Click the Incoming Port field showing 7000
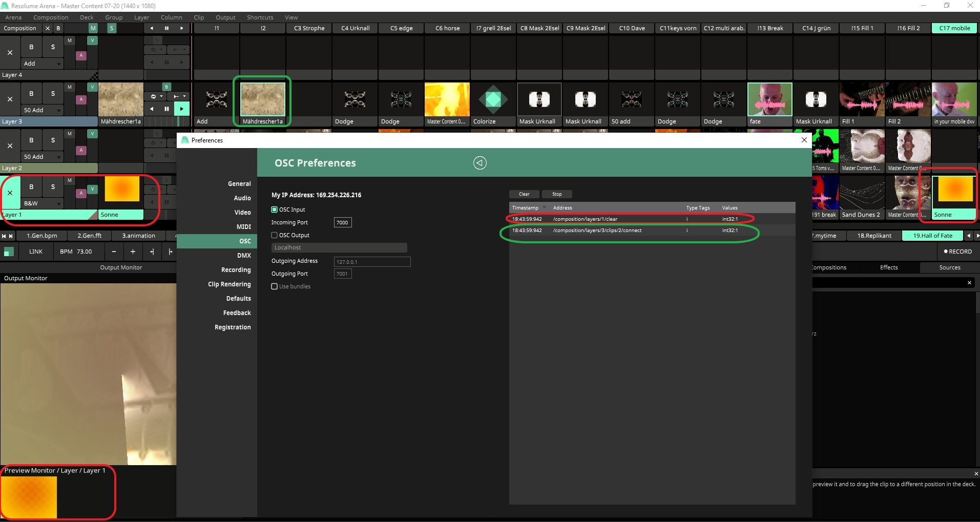980x522 pixels. coord(342,222)
